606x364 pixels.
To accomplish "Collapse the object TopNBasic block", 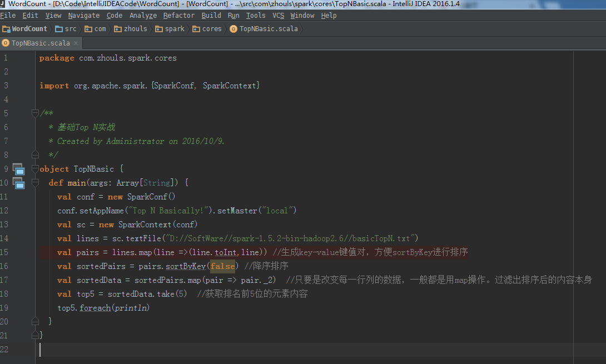I will tap(35, 169).
